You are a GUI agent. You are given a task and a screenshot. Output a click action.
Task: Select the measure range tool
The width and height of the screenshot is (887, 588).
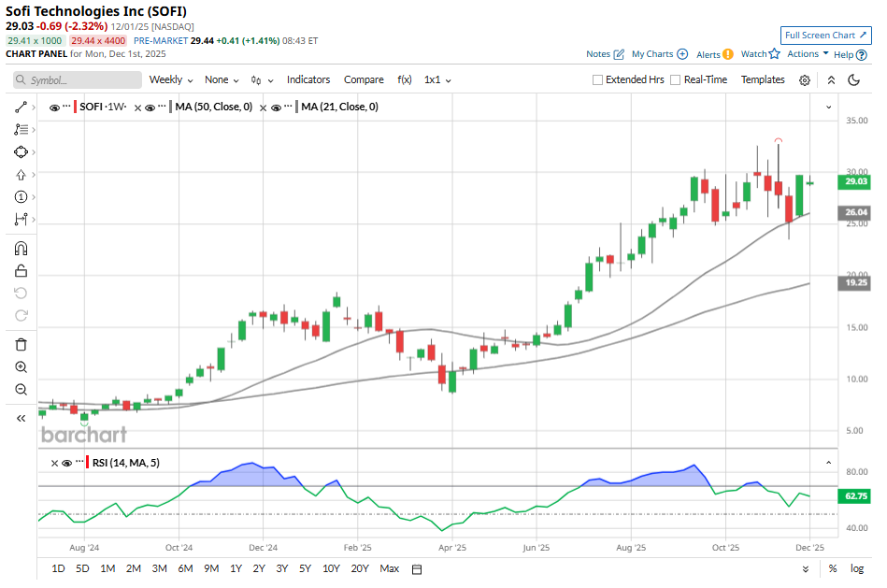click(21, 219)
